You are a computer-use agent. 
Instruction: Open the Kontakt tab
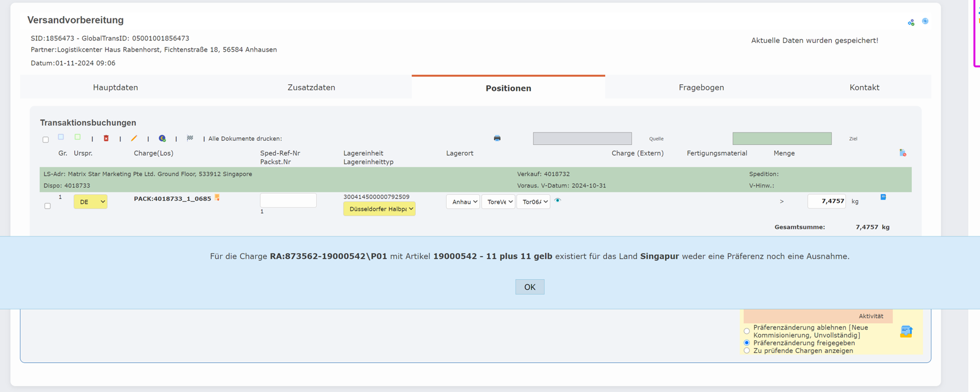pyautogui.click(x=864, y=87)
